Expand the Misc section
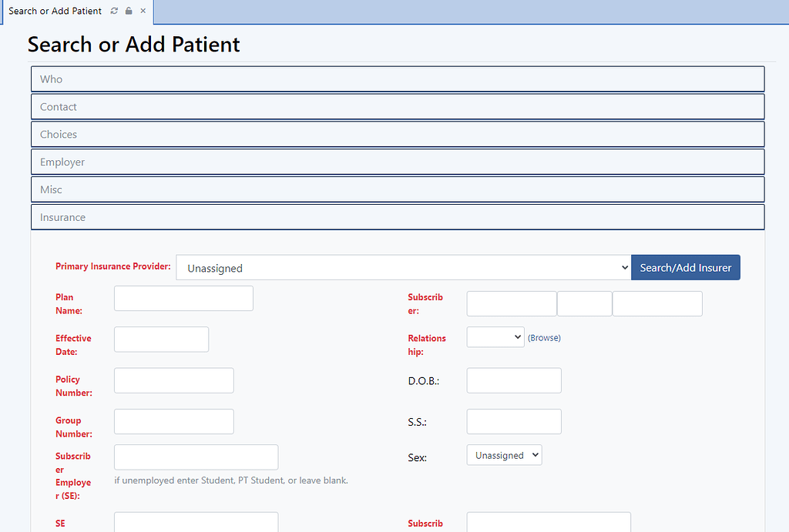 coord(398,189)
